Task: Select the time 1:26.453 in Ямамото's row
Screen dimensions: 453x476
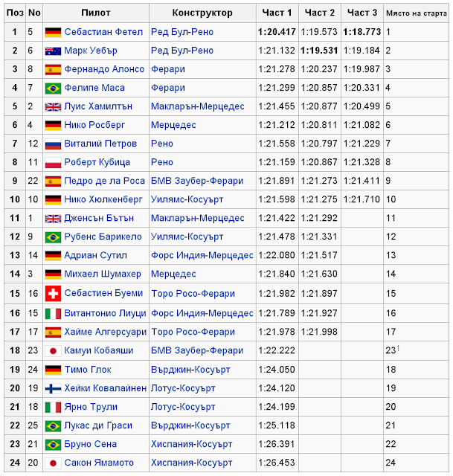Action: coord(277,463)
